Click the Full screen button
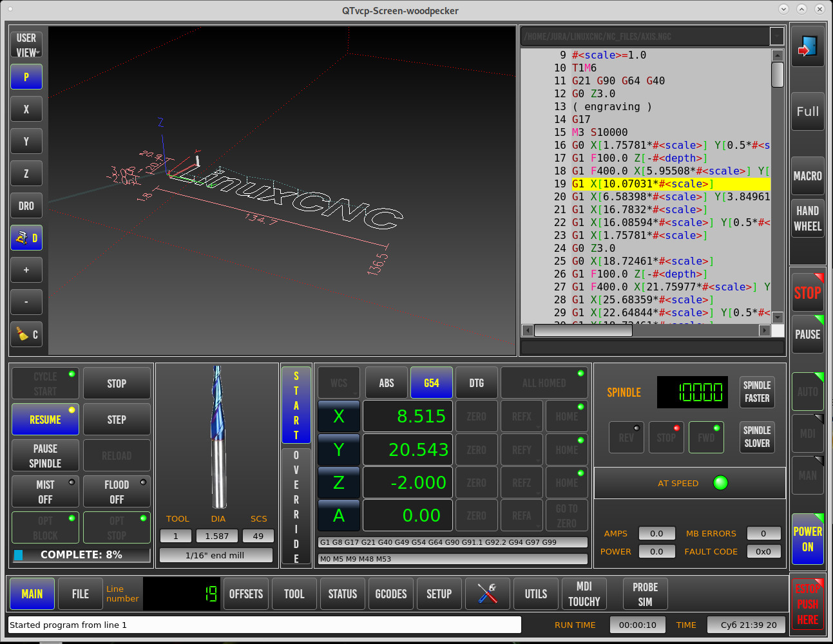 point(808,111)
